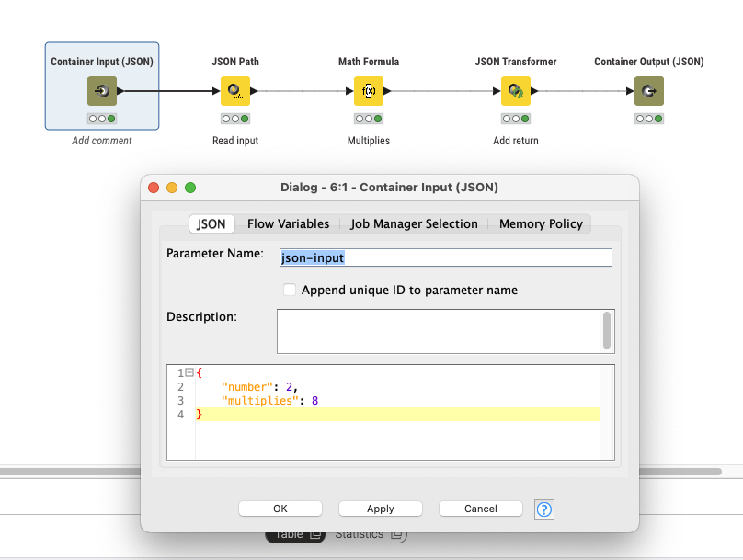Click the Add comment label under Container Input

(102, 141)
